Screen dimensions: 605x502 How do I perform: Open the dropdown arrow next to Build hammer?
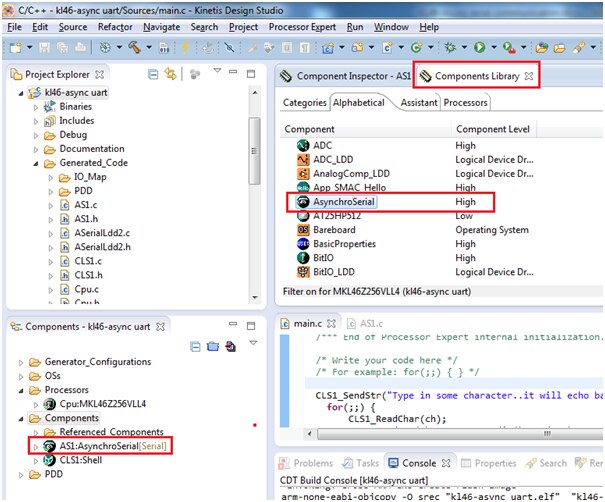(x=149, y=47)
